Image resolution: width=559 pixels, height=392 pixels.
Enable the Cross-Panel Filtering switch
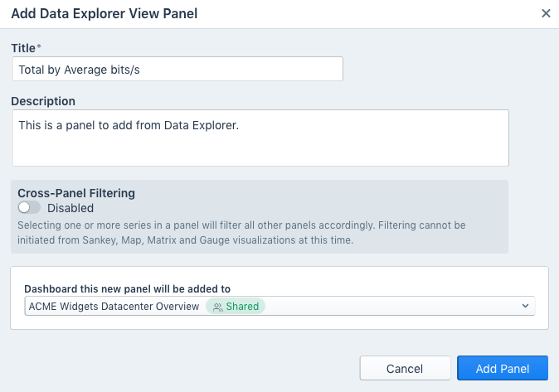pos(29,208)
